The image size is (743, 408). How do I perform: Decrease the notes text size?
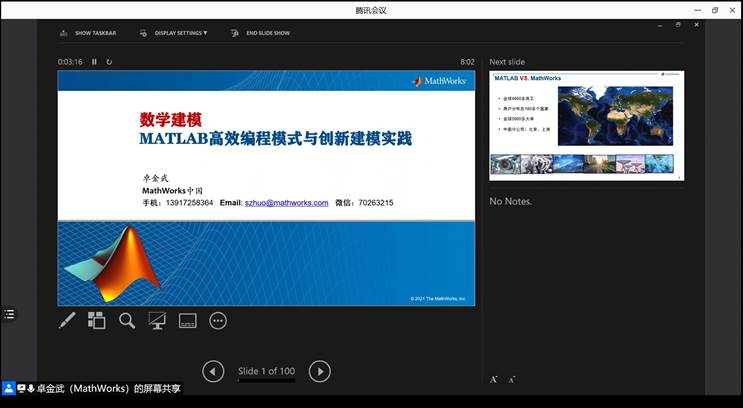512,380
